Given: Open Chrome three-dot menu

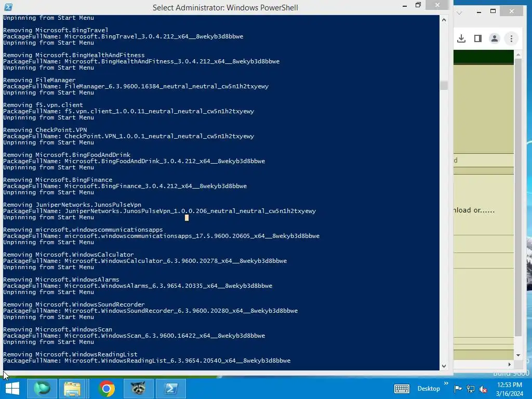Looking at the screenshot, I should point(511,38).
